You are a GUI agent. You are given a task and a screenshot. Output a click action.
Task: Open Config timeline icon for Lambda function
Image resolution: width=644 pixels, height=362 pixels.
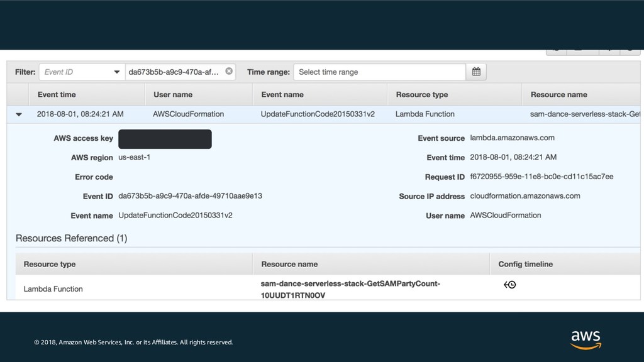pos(509,285)
